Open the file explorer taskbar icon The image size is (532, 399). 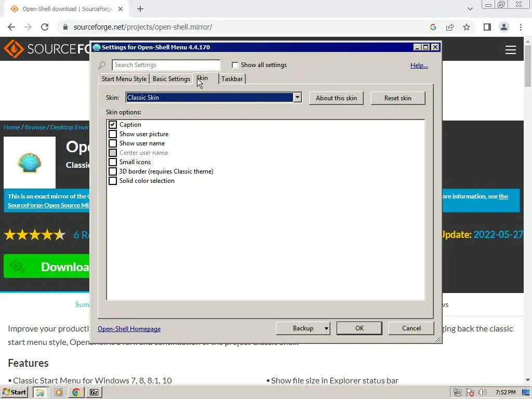(40, 392)
